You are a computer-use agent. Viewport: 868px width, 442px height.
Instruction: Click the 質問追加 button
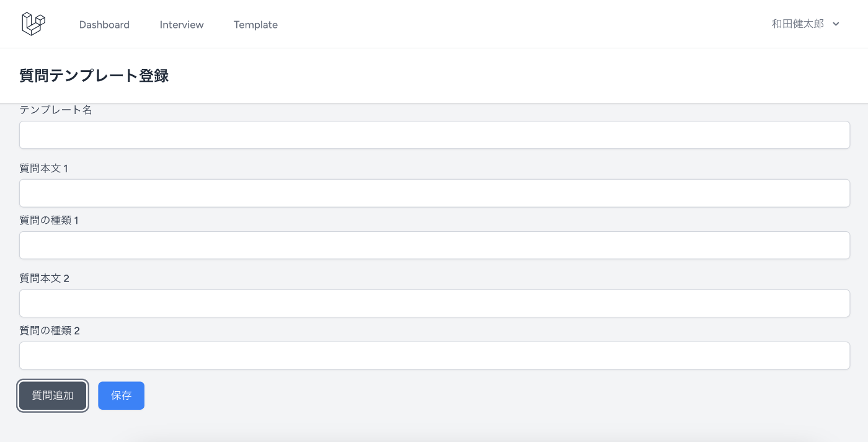click(53, 396)
